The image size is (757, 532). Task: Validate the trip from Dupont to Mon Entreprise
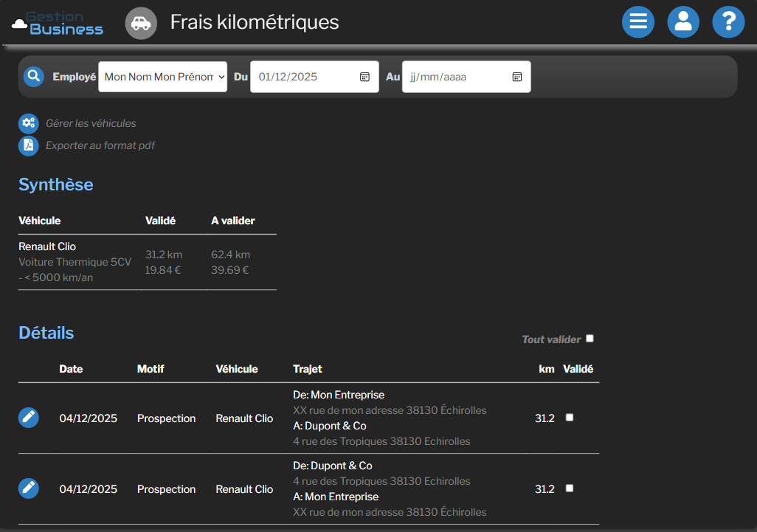click(x=569, y=488)
